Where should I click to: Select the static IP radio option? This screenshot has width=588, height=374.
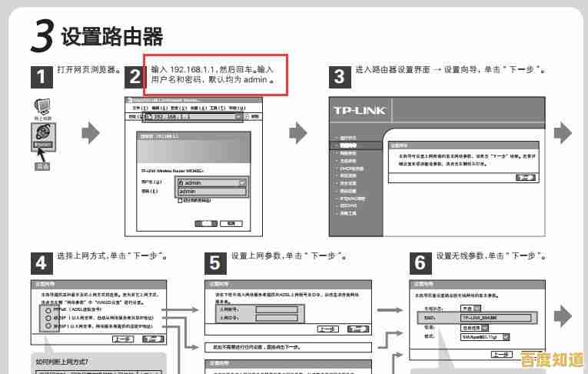point(48,326)
